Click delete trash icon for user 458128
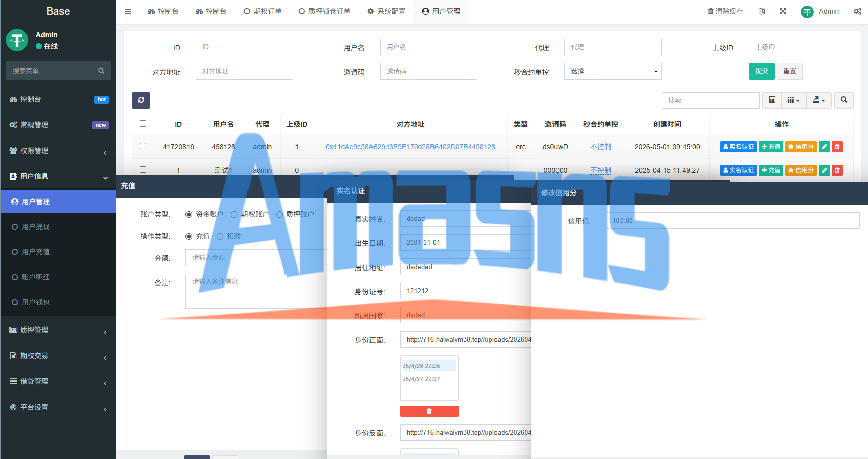868x459 pixels. (837, 147)
